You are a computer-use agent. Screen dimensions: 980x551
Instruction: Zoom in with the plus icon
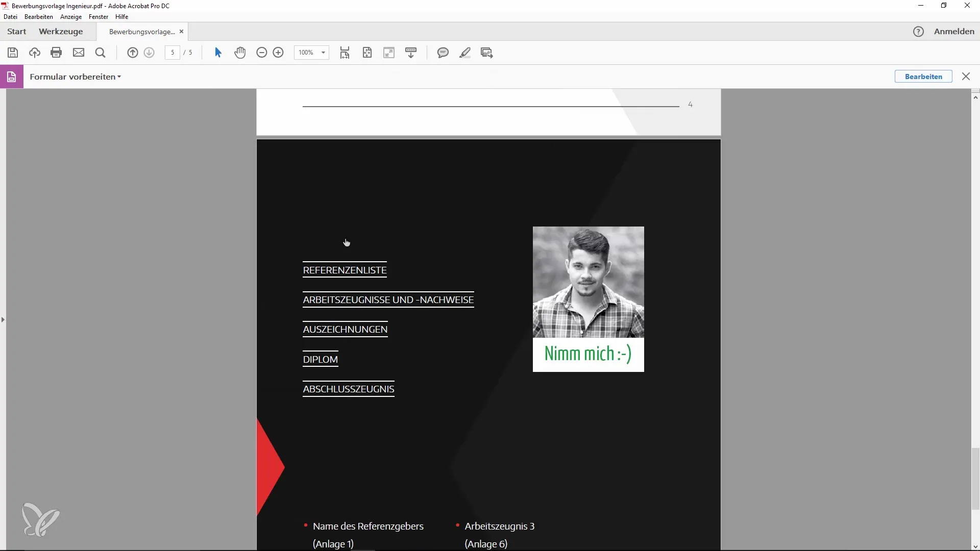(278, 53)
